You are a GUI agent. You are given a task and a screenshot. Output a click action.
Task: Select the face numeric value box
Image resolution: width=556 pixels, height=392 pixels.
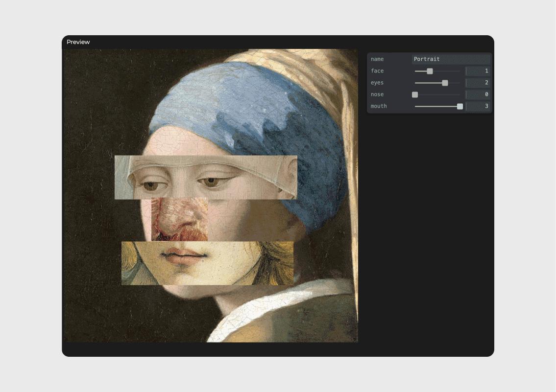coord(478,71)
